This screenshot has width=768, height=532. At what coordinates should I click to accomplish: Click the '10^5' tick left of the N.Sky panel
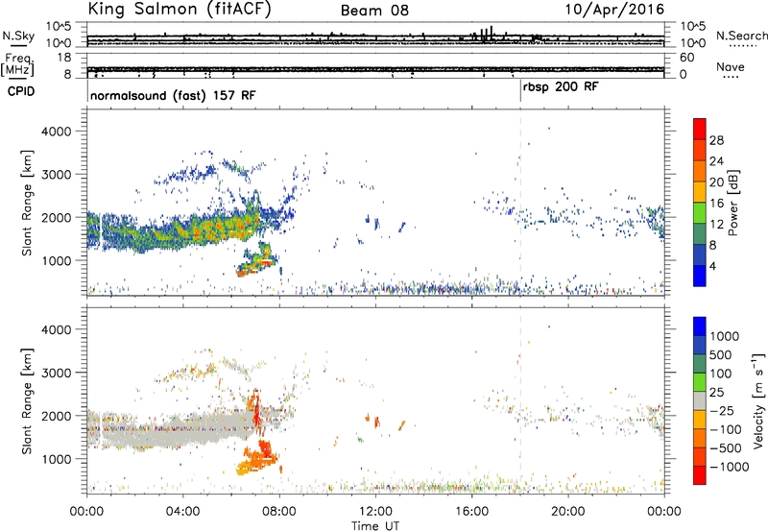click(x=59, y=27)
